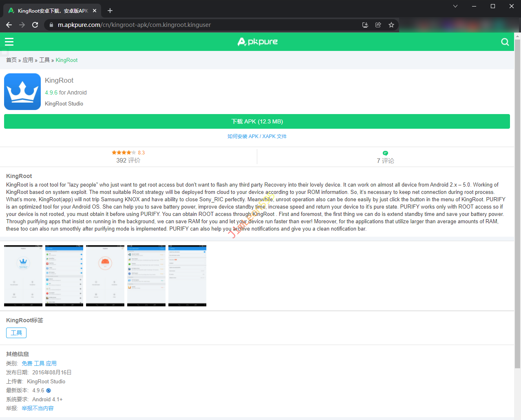Go back using the browser back arrow
521x420 pixels.
[x=9, y=25]
